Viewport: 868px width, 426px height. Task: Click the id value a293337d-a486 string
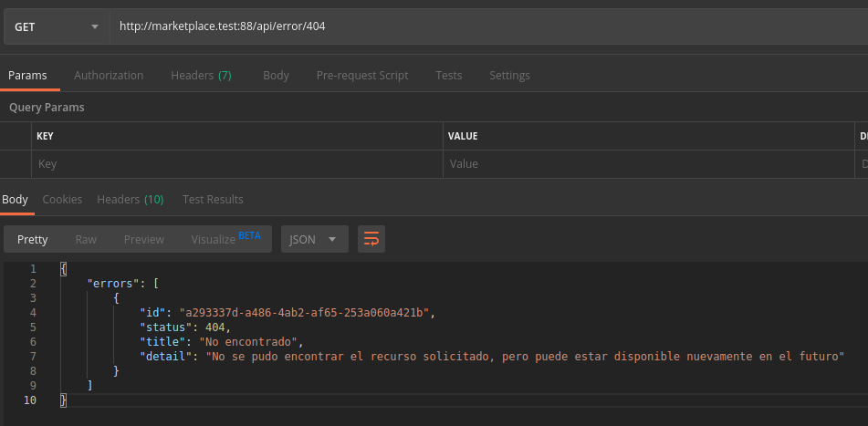pyautogui.click(x=304, y=313)
